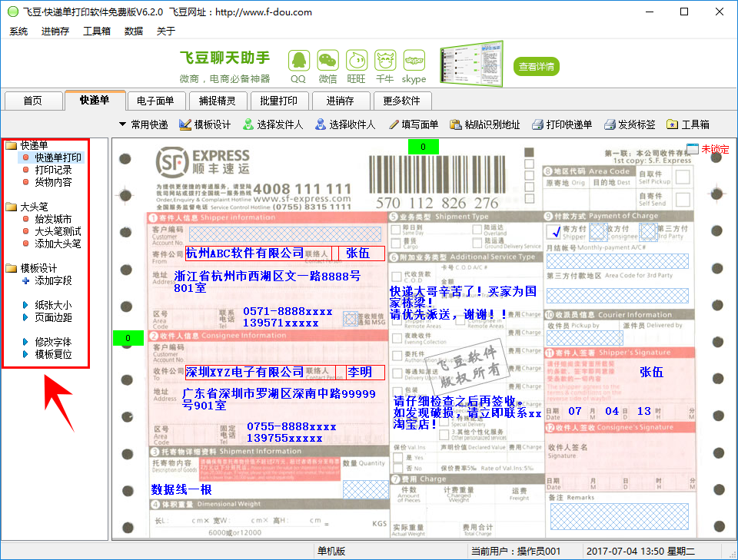Open the 系统 menu

(x=18, y=31)
